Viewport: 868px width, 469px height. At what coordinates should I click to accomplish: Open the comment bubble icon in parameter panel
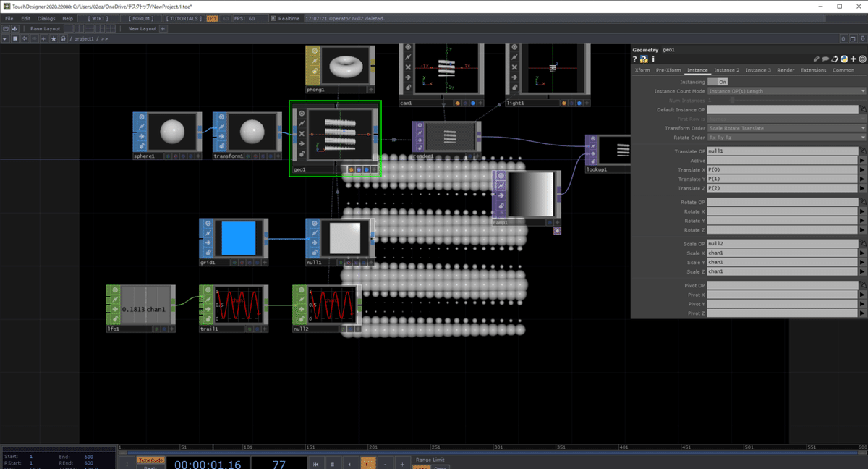[825, 58]
